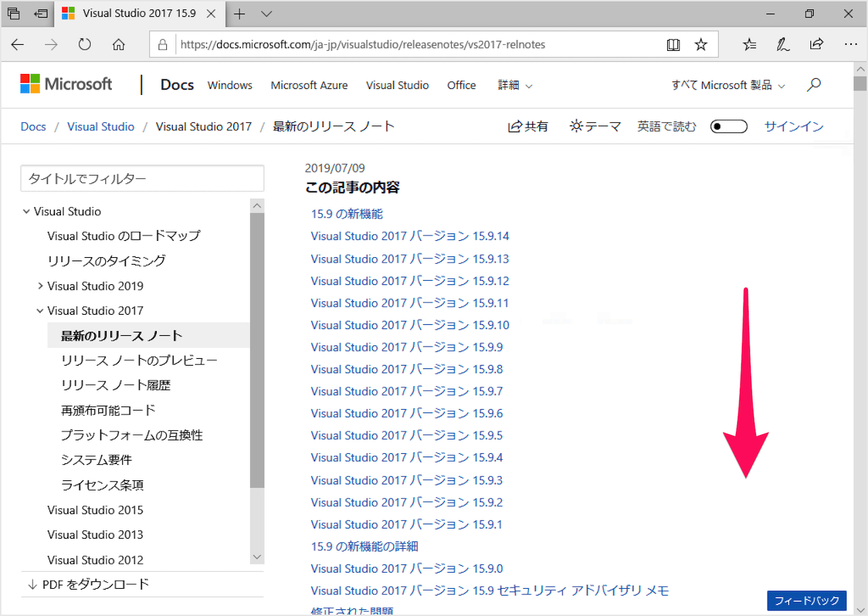Open 15.9 の新機能の詳細 link
The width and height of the screenshot is (868, 616).
(x=365, y=546)
